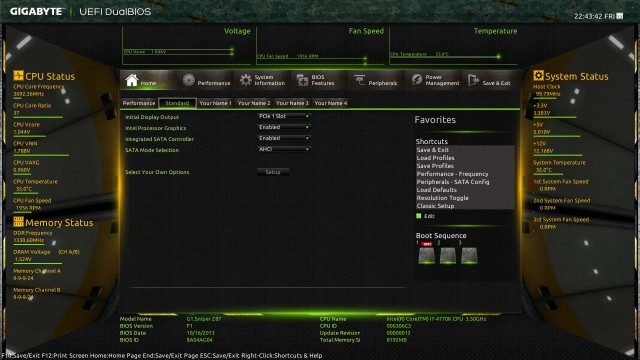Screen dimensions: 640x360
Task: Click the System Information gear icon
Action: click(246, 80)
